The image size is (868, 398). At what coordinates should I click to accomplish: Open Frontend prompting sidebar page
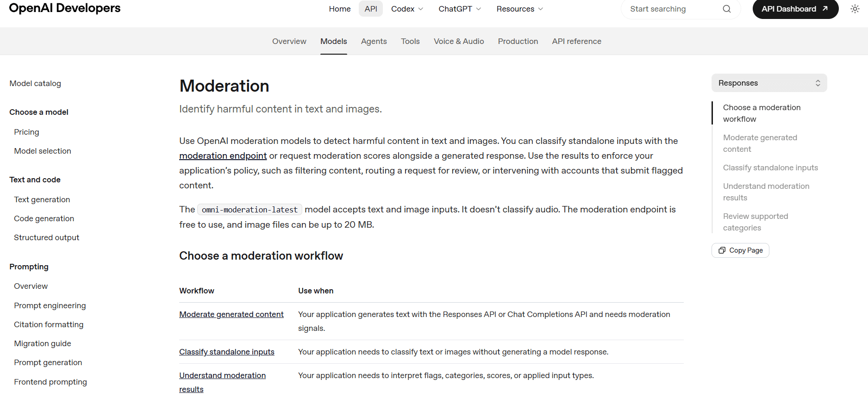tap(50, 382)
